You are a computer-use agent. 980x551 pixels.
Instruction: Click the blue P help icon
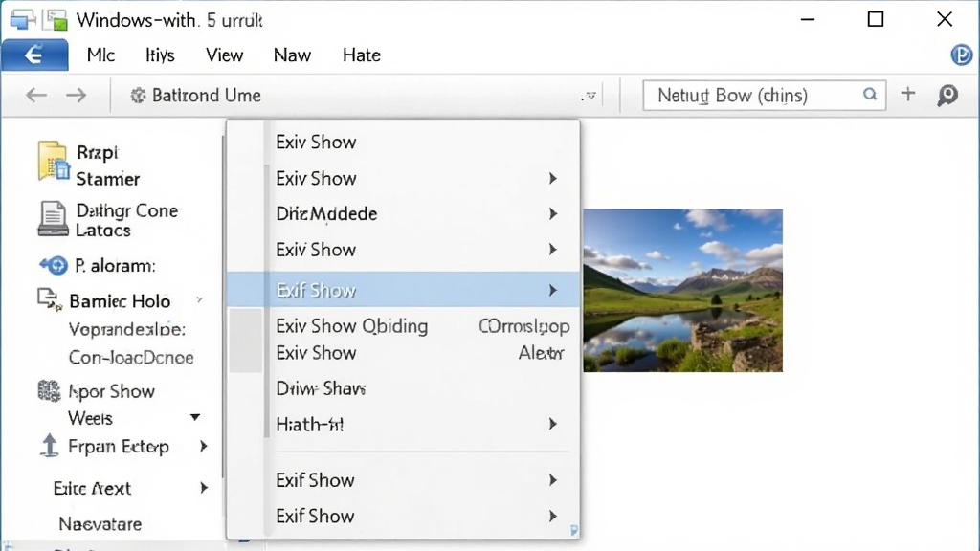(961, 55)
